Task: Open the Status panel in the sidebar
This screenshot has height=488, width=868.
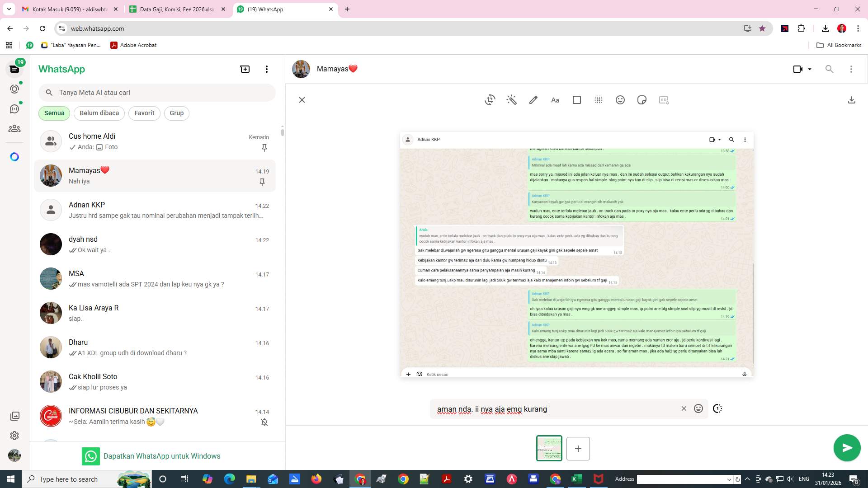Action: coord(14,89)
